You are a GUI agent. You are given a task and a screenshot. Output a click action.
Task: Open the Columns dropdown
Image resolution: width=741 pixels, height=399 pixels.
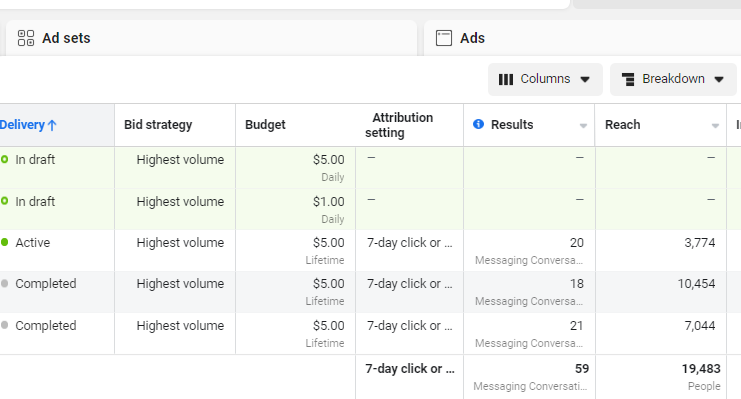click(x=545, y=79)
